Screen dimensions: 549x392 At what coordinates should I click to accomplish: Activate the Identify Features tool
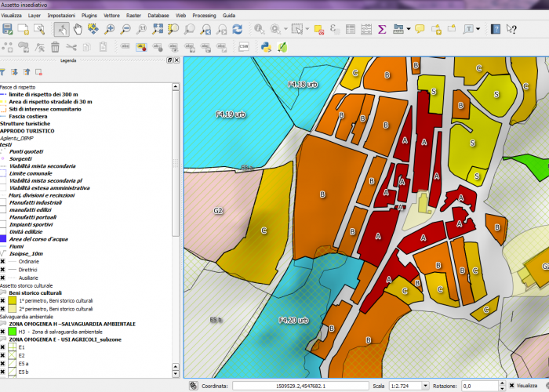259,29
